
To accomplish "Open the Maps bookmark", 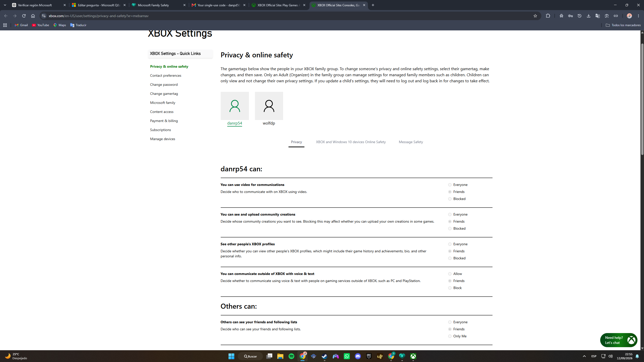I will (60, 25).
